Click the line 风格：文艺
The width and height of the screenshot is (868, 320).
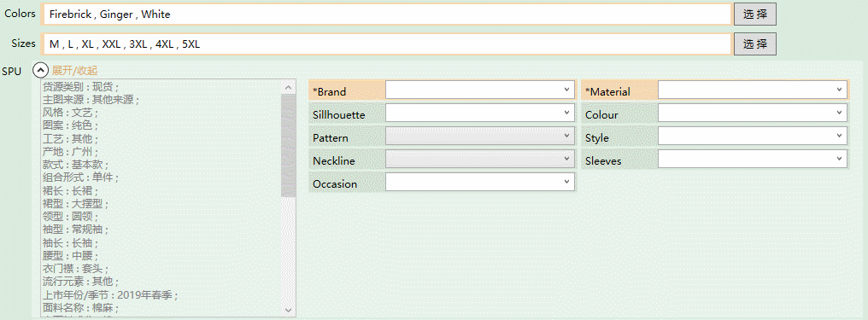coord(71,113)
